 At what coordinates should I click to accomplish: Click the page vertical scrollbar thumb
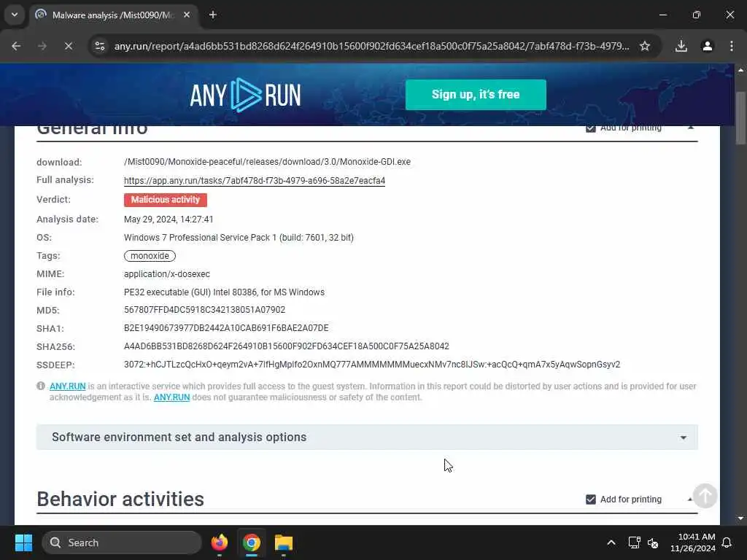click(x=740, y=117)
